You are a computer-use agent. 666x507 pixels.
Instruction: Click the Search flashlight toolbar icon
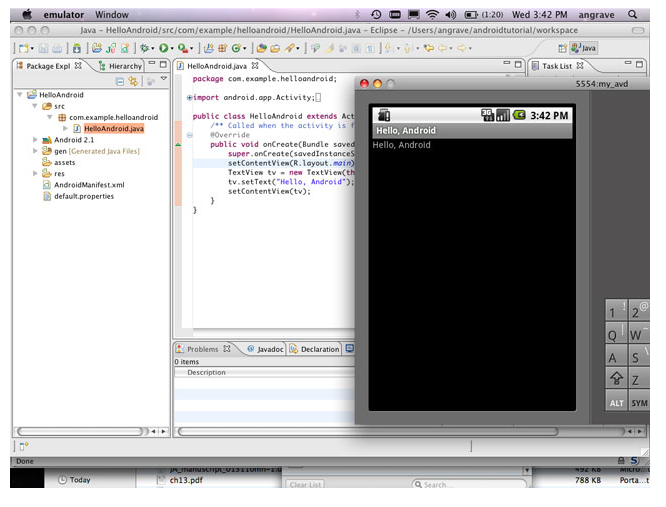[290, 48]
